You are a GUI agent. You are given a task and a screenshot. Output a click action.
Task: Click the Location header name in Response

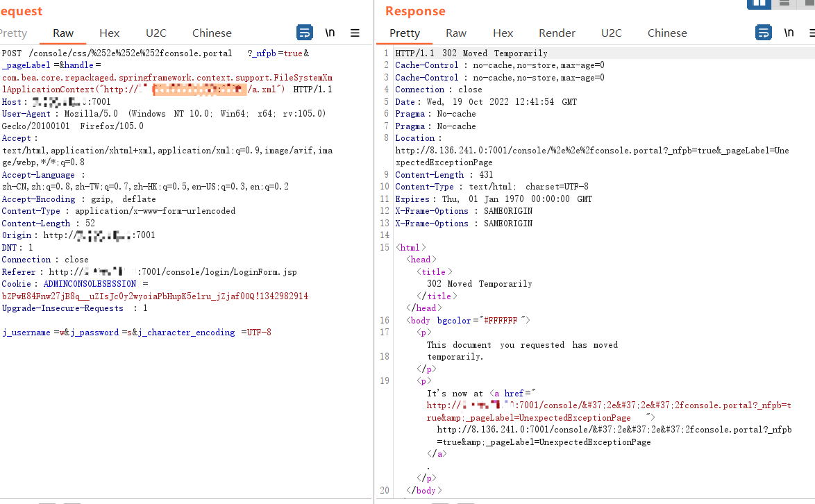click(414, 138)
